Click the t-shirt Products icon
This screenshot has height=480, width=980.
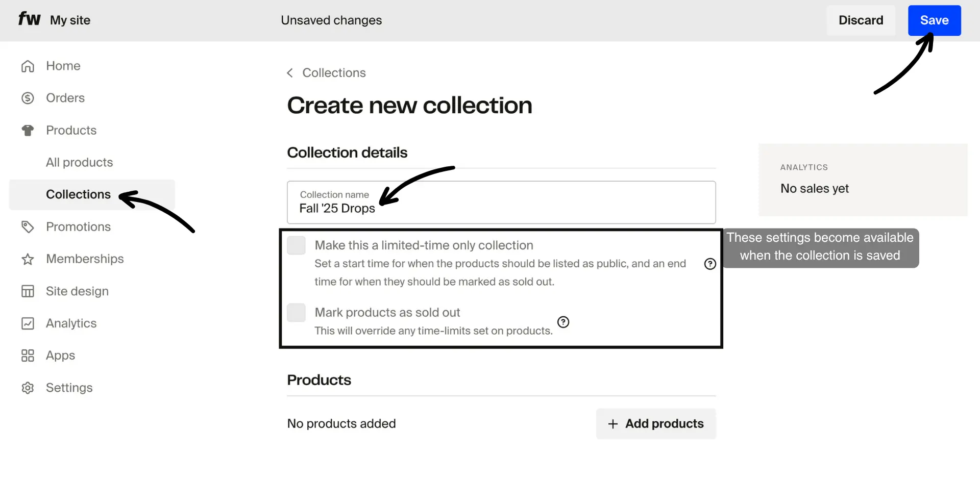pyautogui.click(x=28, y=130)
